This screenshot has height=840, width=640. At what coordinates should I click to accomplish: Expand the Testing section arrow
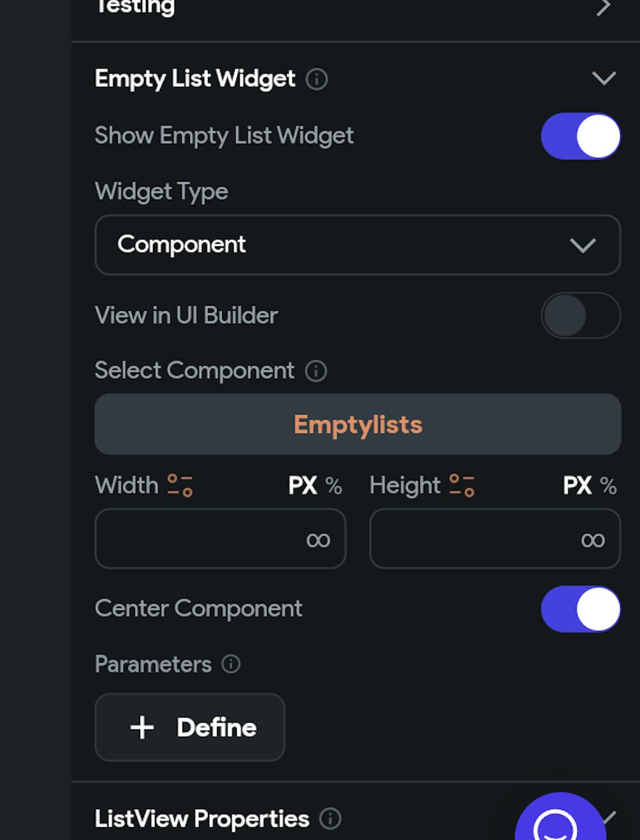tap(603, 8)
